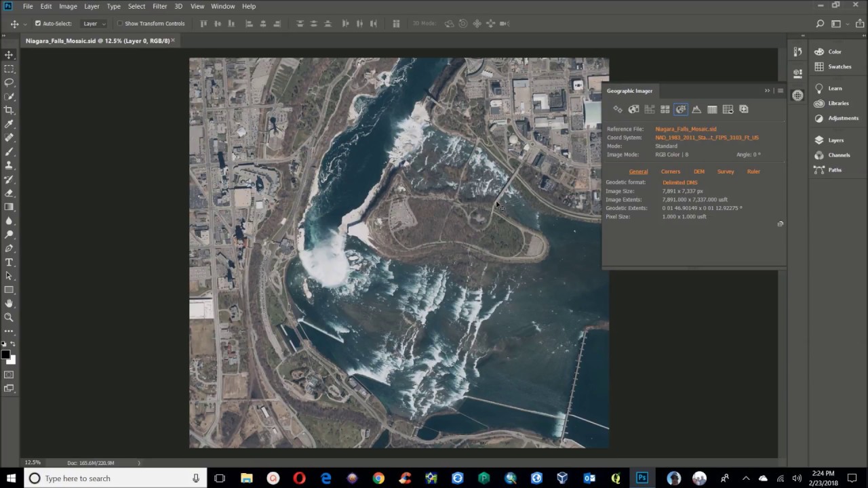Screen dimensions: 868x488
Task: Open the Layer auto-select dropdown
Action: click(94, 24)
